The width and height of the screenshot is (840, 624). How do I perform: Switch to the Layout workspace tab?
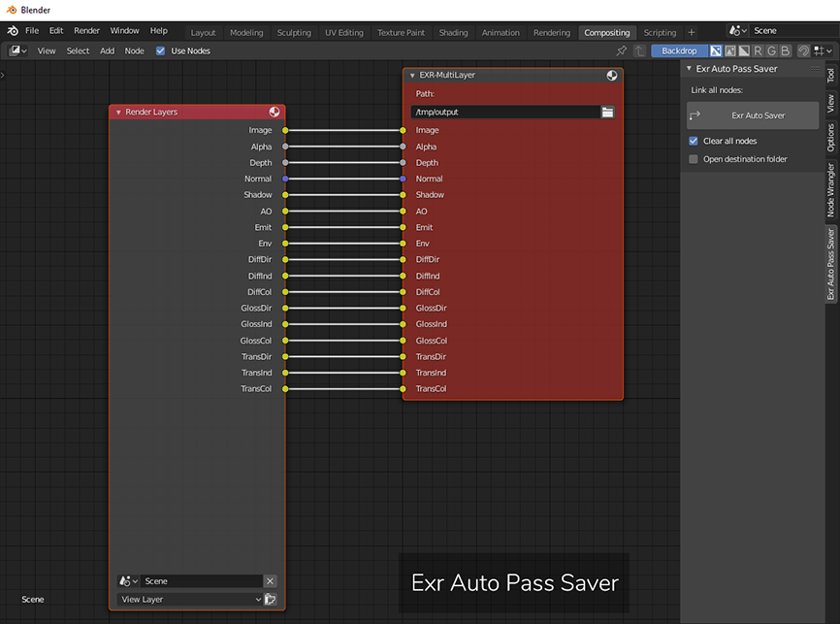[203, 33]
